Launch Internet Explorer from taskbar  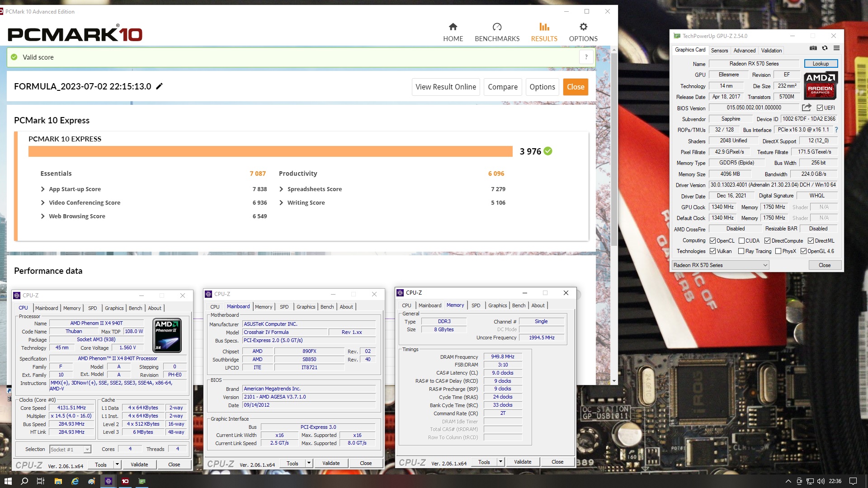[x=75, y=481]
